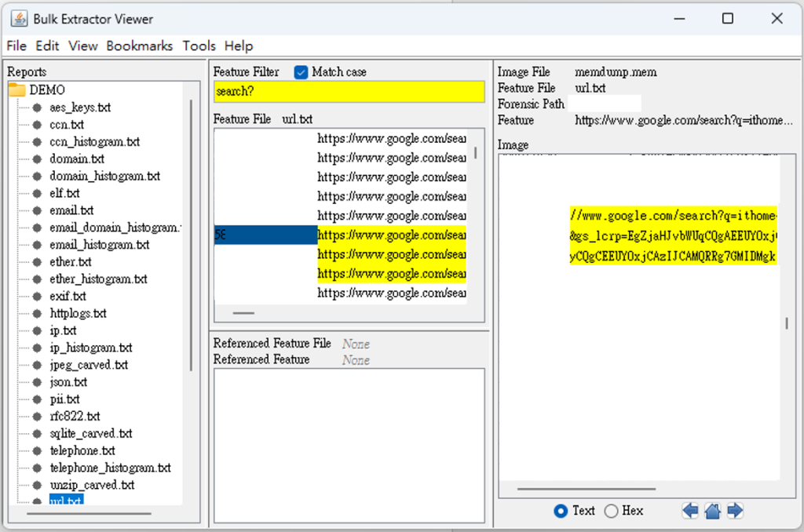Screen dimensions: 804x532
Task: Open the Tools menu
Action: [199, 46]
